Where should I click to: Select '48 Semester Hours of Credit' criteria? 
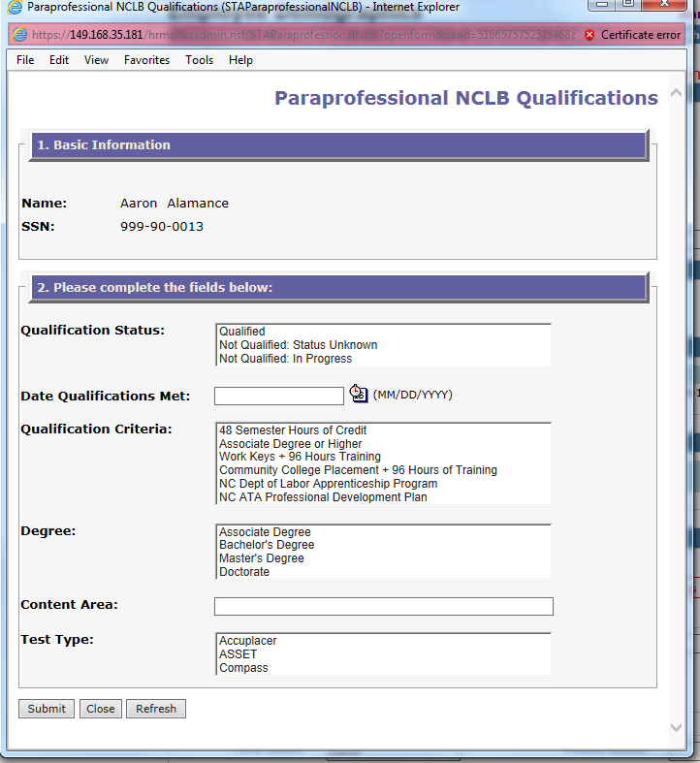pos(293,430)
